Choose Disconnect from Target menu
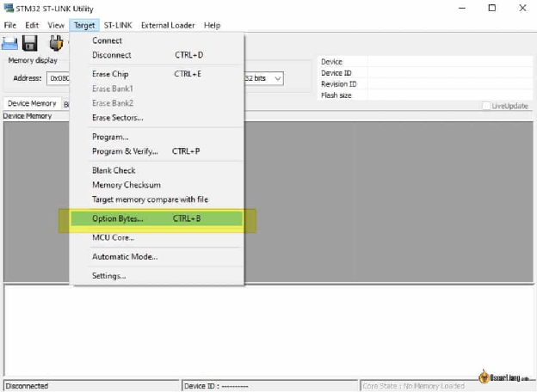 click(157, 55)
